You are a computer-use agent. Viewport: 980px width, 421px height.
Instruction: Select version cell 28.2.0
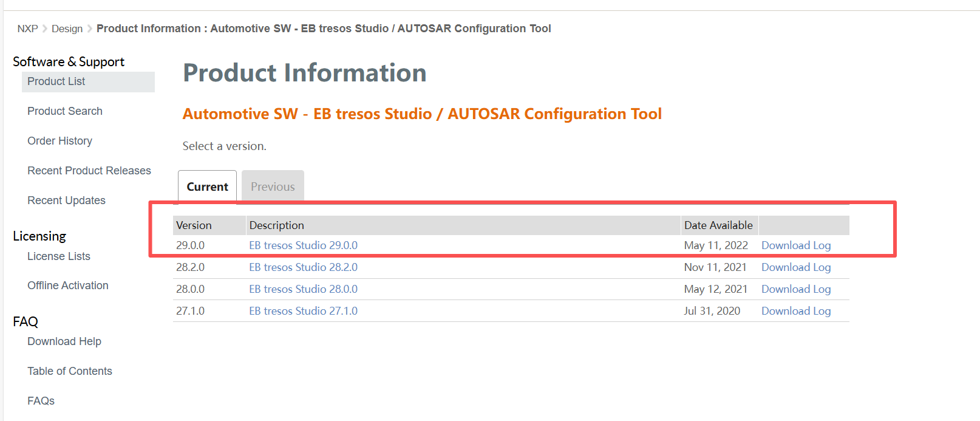coord(190,267)
